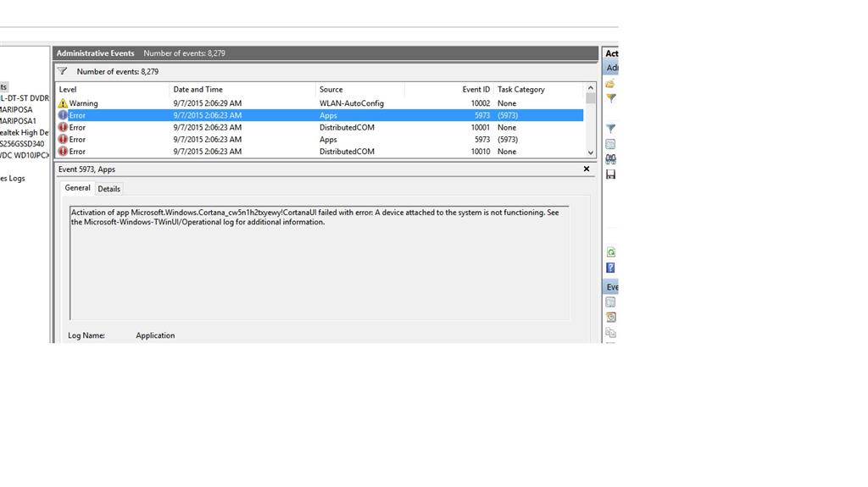Click Event ID 10001 cell

click(x=480, y=127)
